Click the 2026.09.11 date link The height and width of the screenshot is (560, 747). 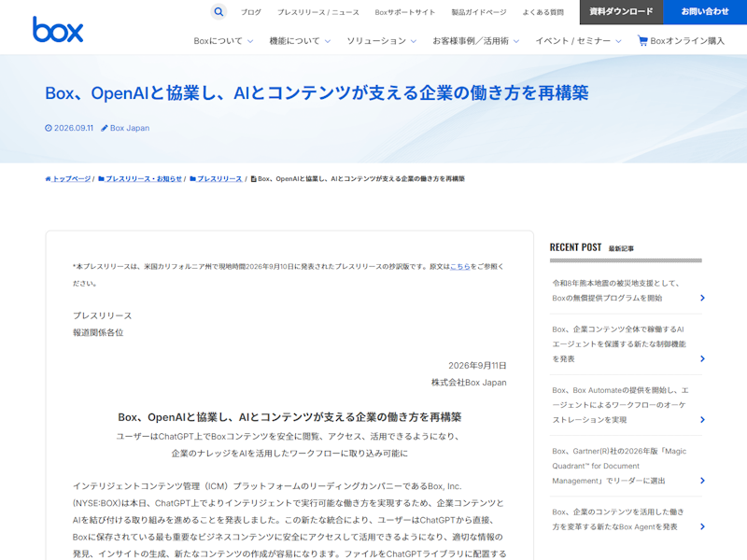(74, 128)
